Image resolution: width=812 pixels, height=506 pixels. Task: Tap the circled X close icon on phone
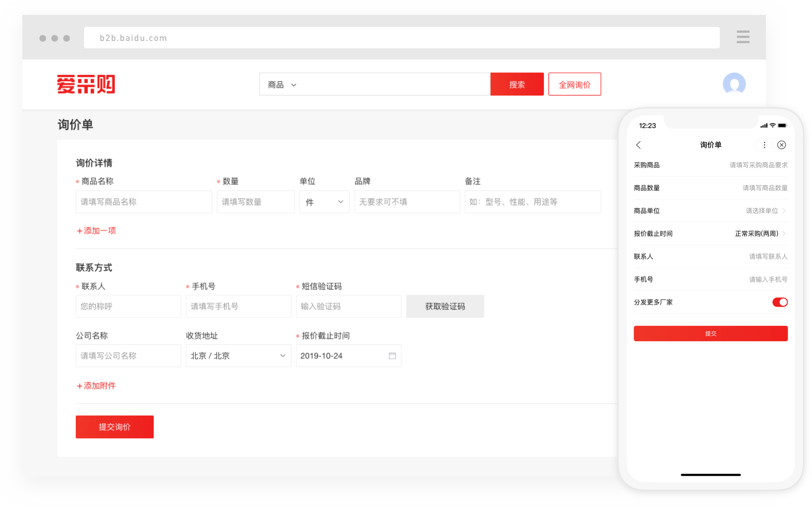[x=782, y=145]
